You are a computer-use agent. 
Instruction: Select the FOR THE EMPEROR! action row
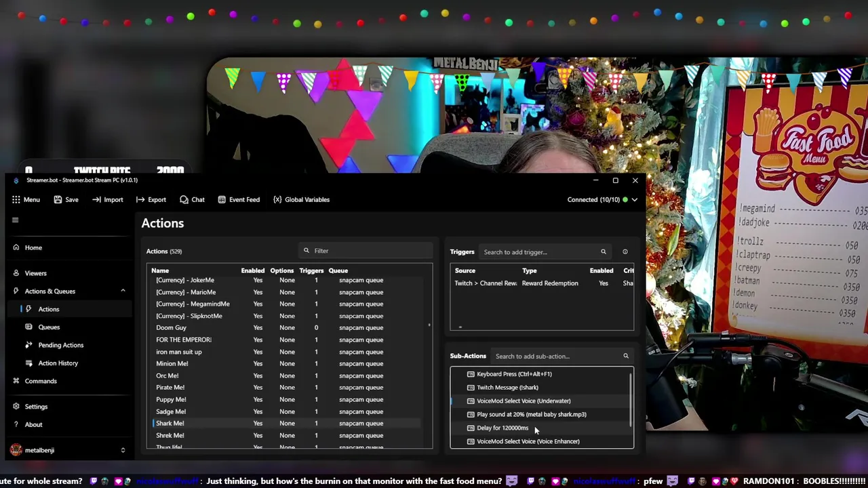point(286,340)
